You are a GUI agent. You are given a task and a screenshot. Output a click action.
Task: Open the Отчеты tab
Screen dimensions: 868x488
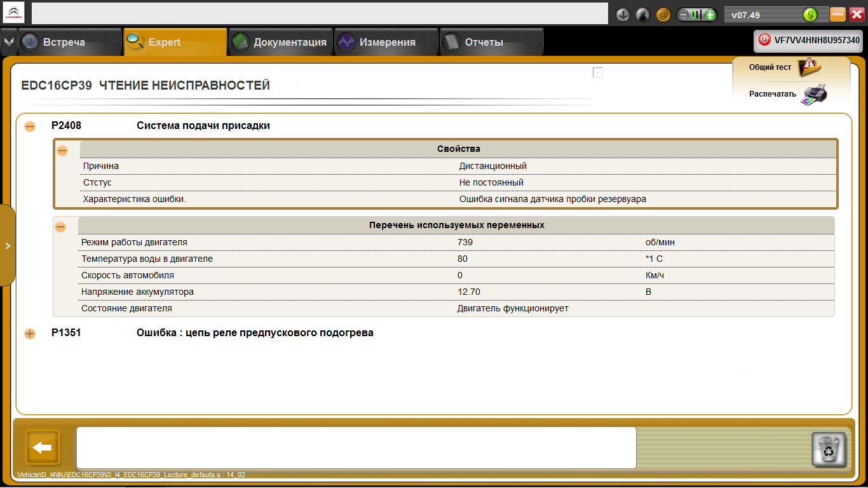coord(492,43)
